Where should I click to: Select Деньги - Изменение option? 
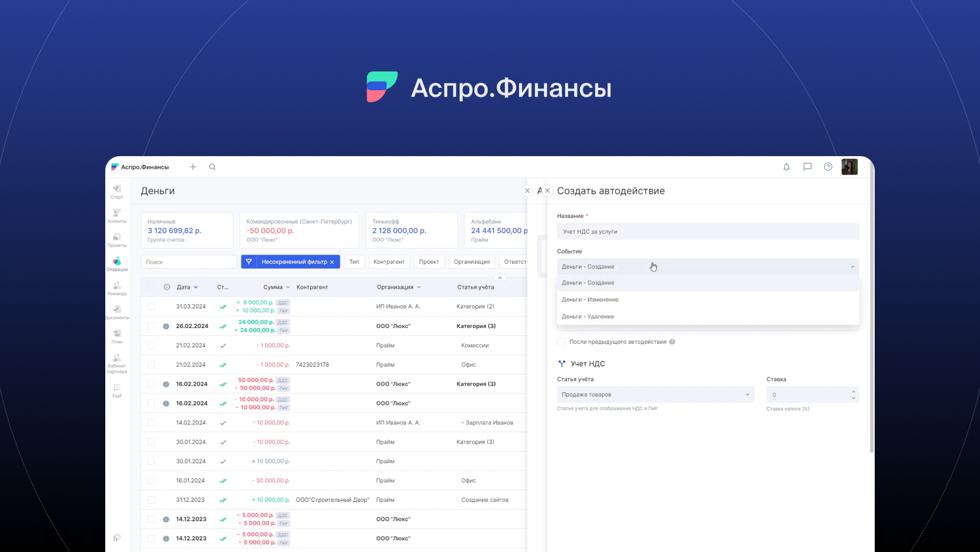(x=708, y=300)
